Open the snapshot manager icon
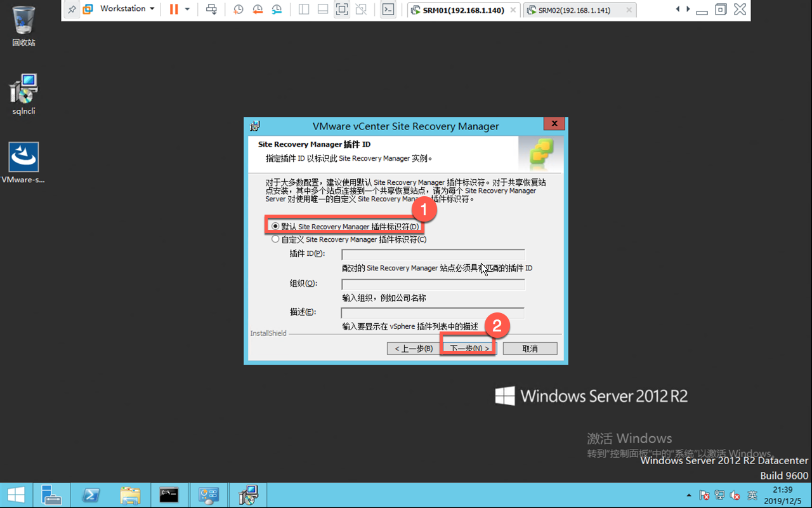 (277, 10)
